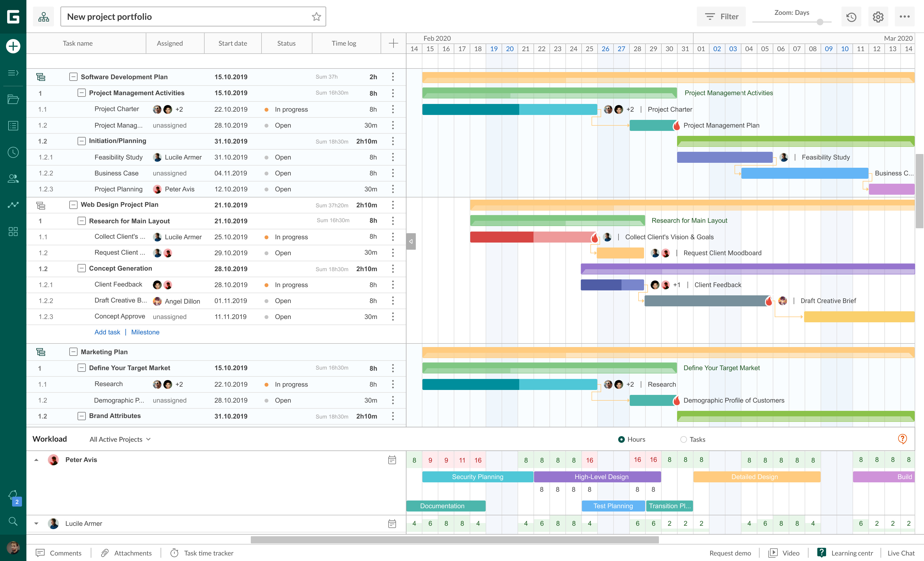Open the portfolio hierarchy icon
924x561 pixels.
[x=43, y=16]
